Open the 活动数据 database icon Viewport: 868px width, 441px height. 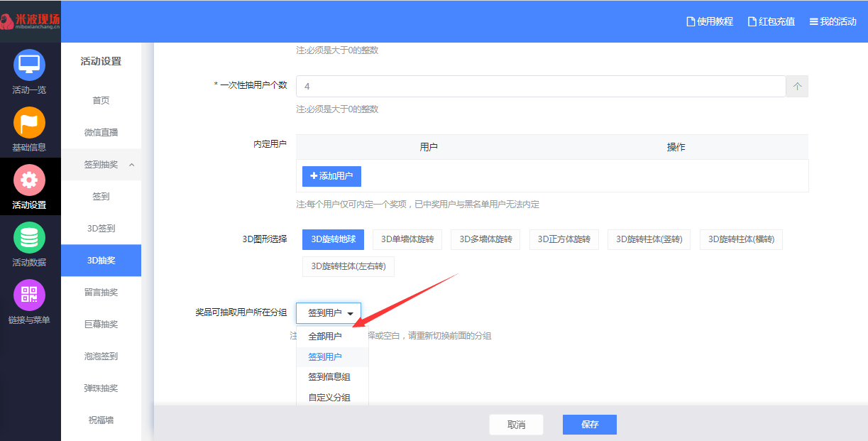pos(29,238)
